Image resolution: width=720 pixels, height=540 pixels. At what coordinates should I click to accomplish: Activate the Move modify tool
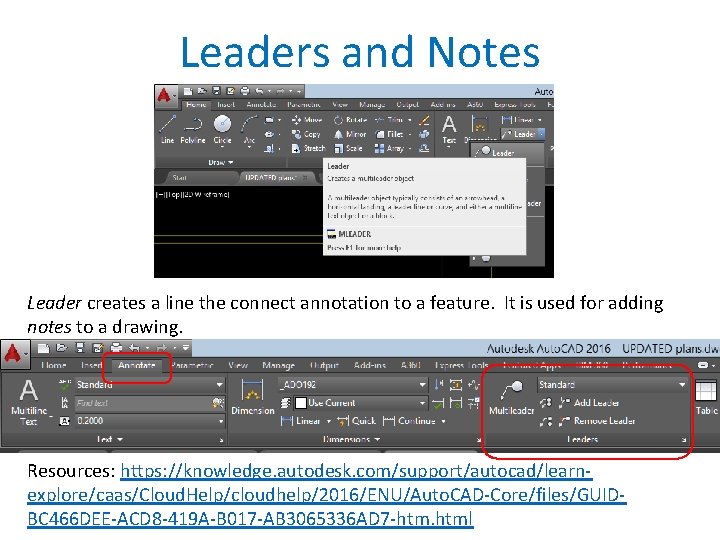pyautogui.click(x=307, y=120)
